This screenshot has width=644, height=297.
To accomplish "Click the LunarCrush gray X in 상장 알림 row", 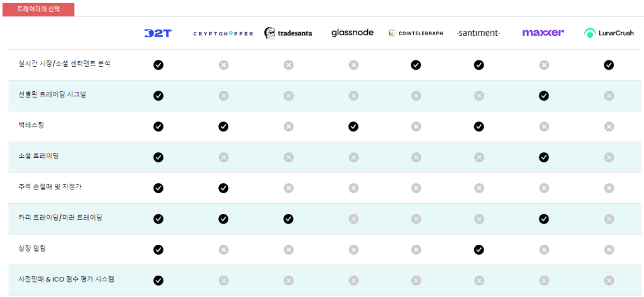I will point(609,250).
